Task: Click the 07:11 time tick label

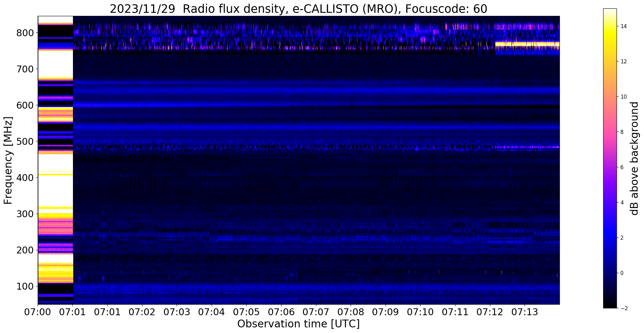Action: coord(455,312)
